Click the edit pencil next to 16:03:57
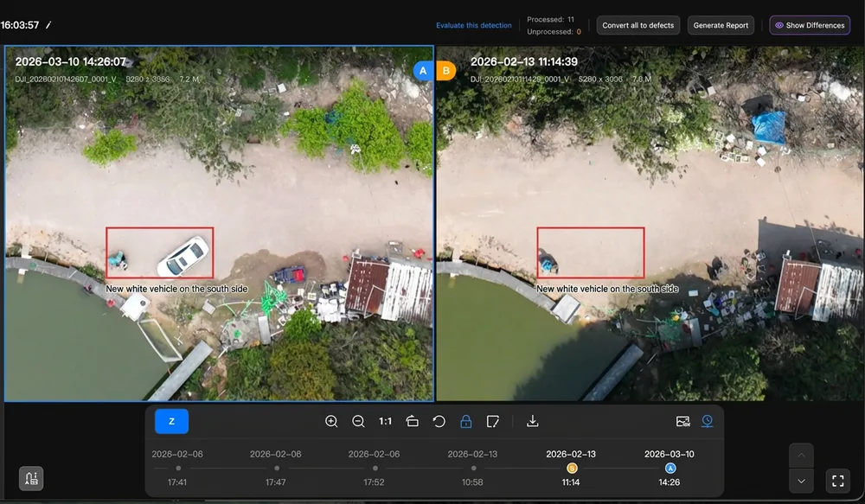The height and width of the screenshot is (504, 865). (48, 25)
